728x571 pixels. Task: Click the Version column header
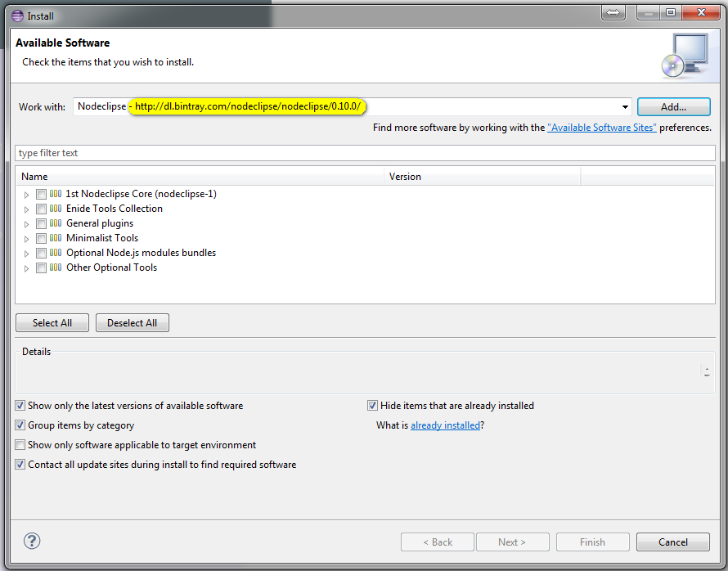coord(482,177)
